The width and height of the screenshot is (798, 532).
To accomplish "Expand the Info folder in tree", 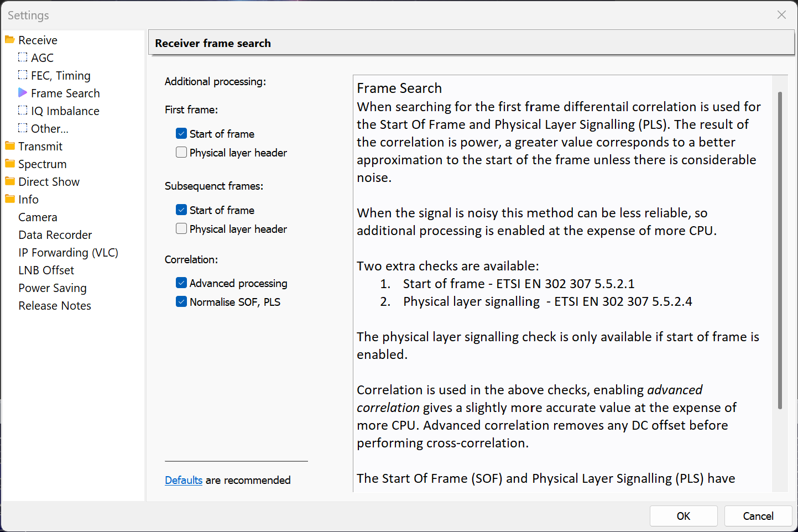I will [10, 199].
